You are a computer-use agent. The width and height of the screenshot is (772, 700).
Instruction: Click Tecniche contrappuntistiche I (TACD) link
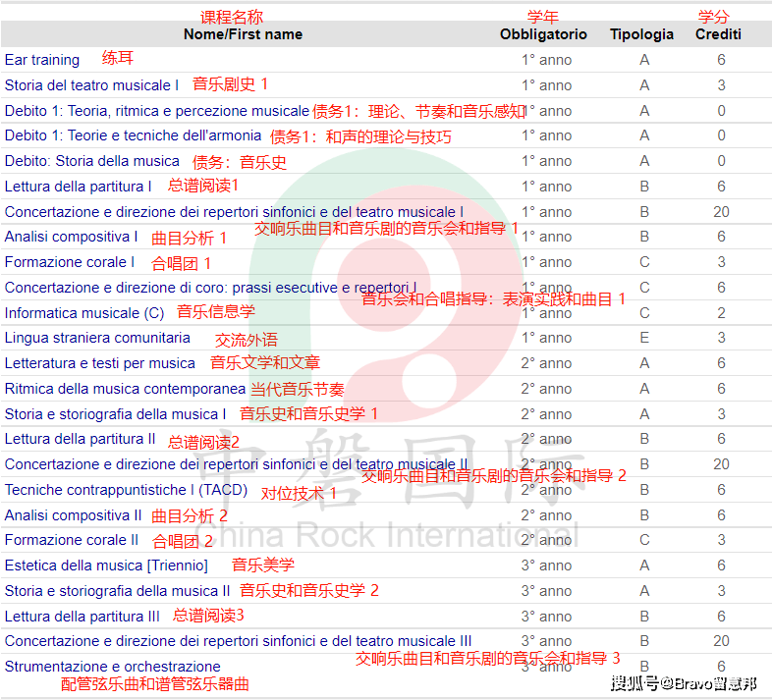tap(126, 490)
